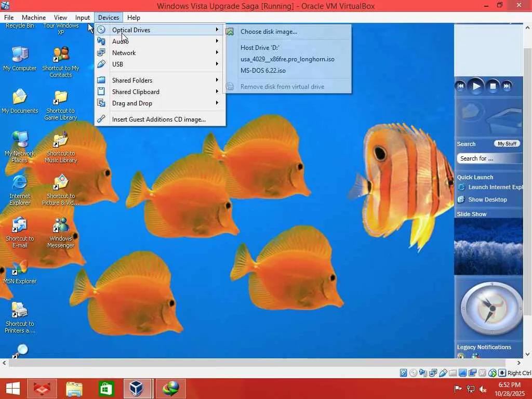
Task: Click the Launch Internet Explorer sidebar link
Action: [490, 187]
